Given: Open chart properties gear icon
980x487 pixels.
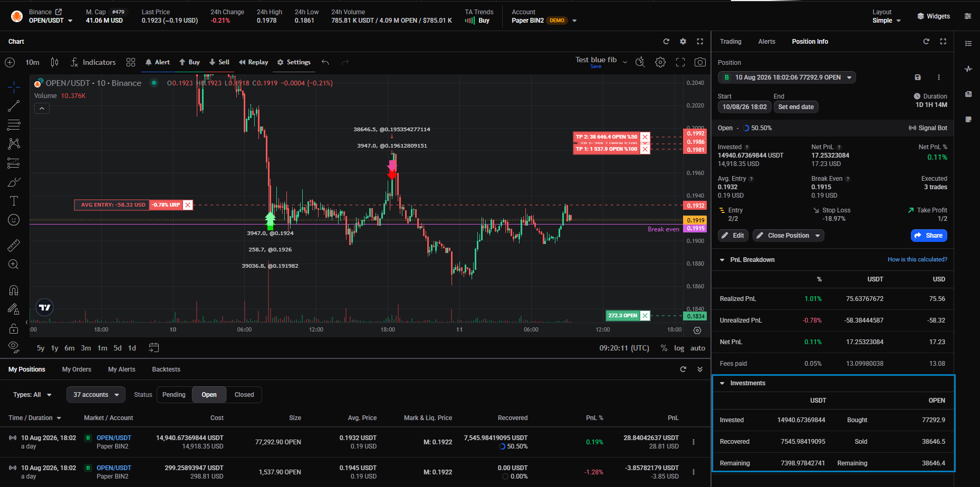Looking at the screenshot, I should (660, 62).
